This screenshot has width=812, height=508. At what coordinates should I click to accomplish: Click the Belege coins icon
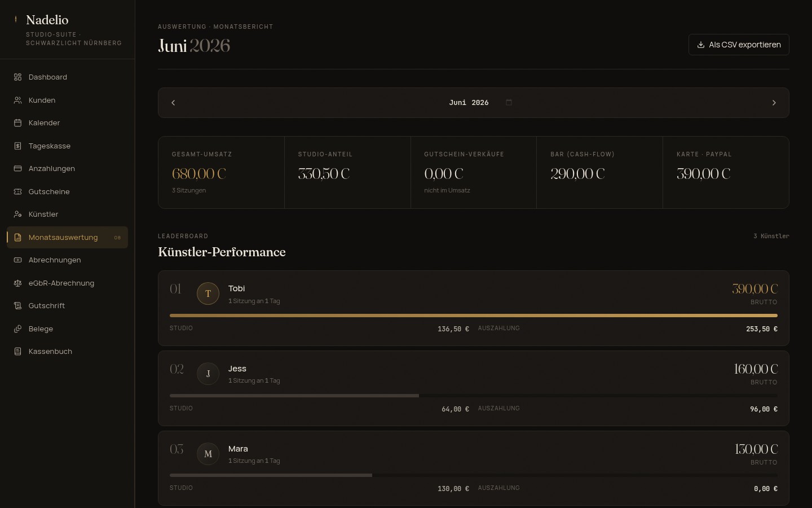click(x=17, y=329)
